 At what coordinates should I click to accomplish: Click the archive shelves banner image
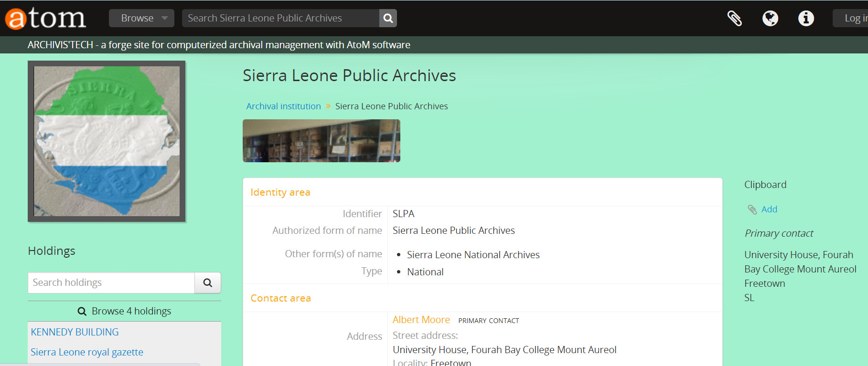(321, 141)
